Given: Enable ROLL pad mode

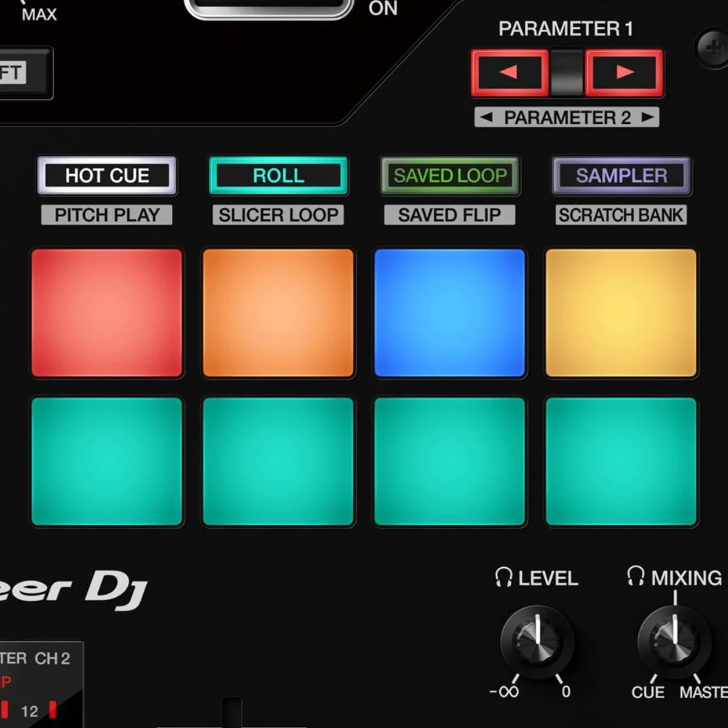Looking at the screenshot, I should [x=278, y=176].
